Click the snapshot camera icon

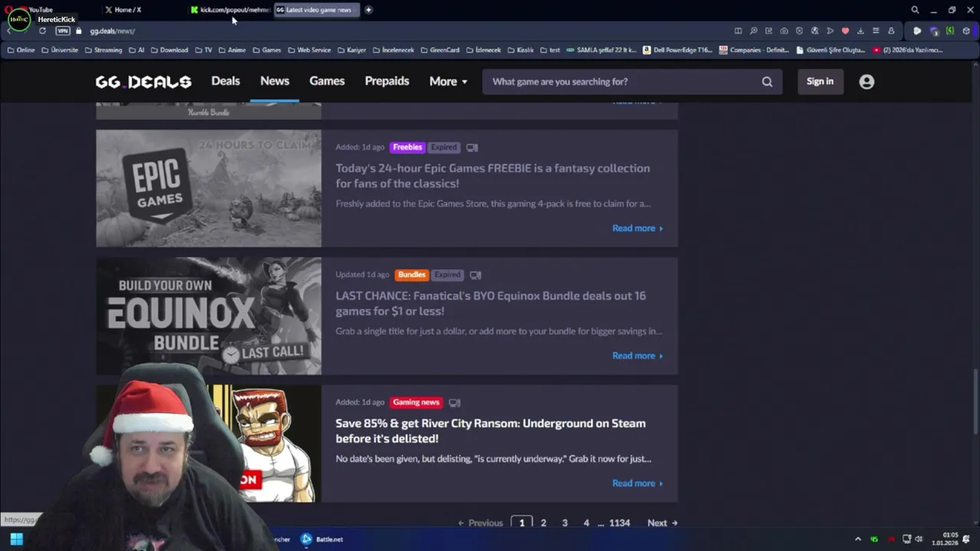pyautogui.click(x=784, y=31)
